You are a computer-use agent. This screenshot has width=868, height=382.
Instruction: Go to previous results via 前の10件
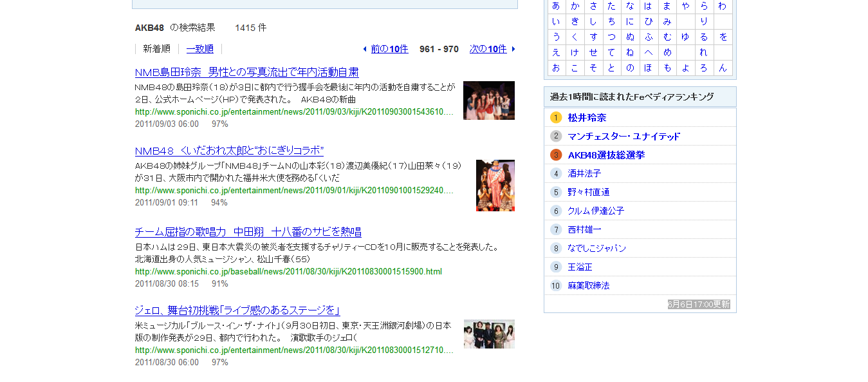389,49
